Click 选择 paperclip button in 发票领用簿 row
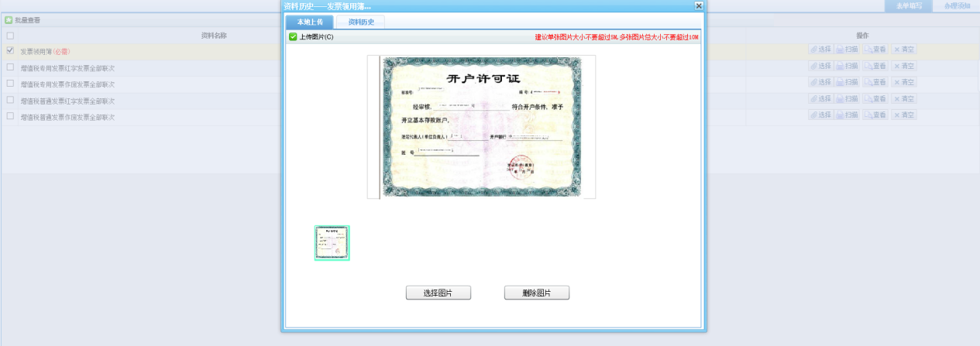This screenshot has height=346, width=980. point(820,50)
